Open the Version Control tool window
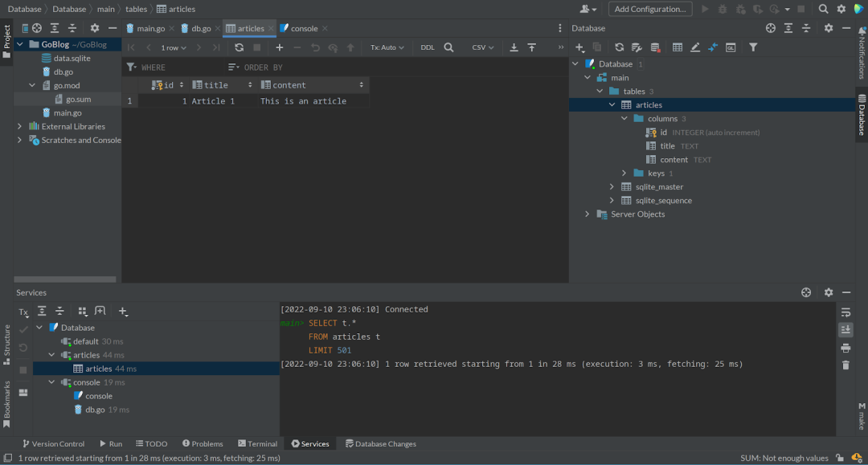 pos(54,443)
